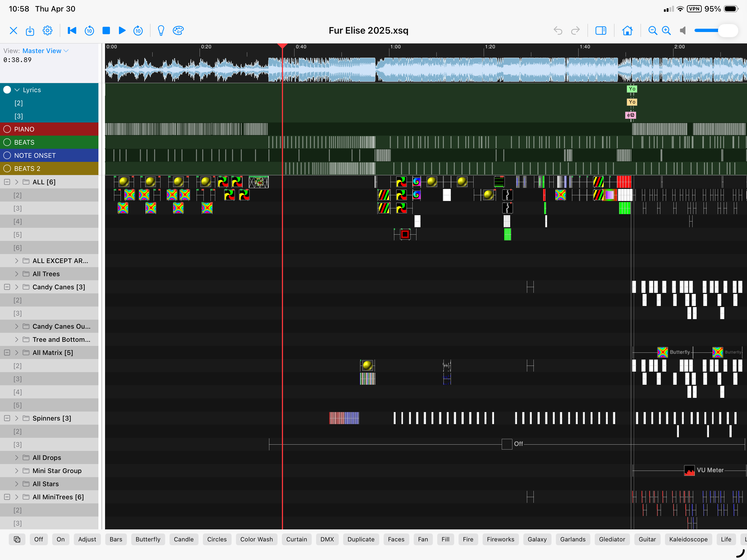Collapse the Lyrics track chevron
Screen dimensions: 747x560
point(17,90)
